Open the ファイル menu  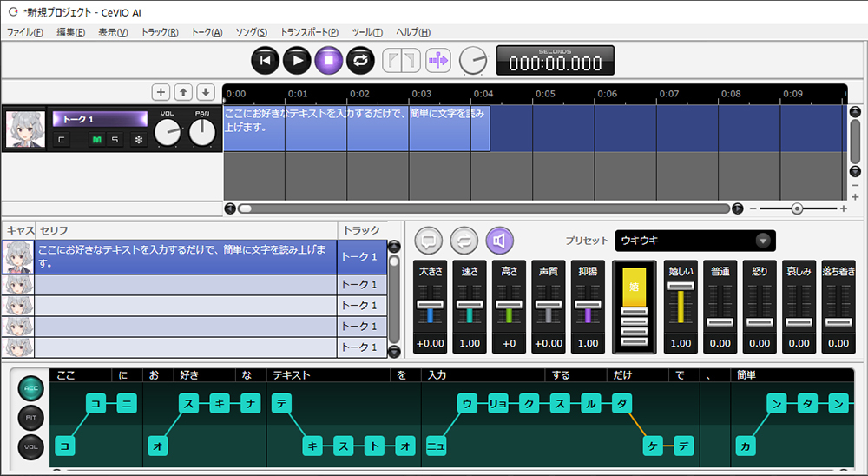click(24, 32)
